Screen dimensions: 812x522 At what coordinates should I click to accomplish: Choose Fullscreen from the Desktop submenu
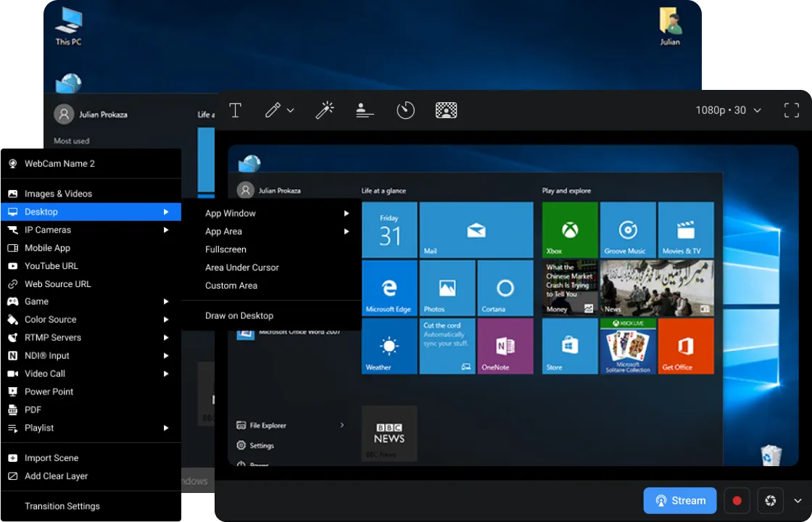(x=225, y=249)
